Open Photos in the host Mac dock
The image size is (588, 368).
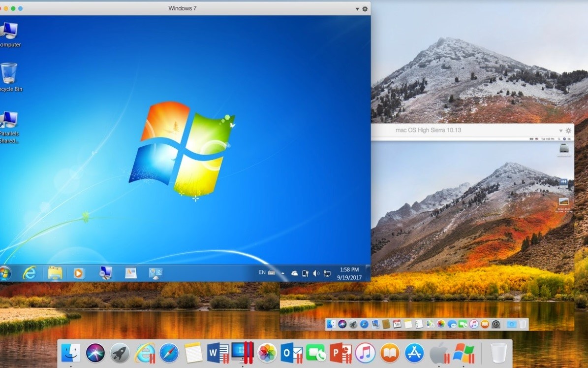267,353
